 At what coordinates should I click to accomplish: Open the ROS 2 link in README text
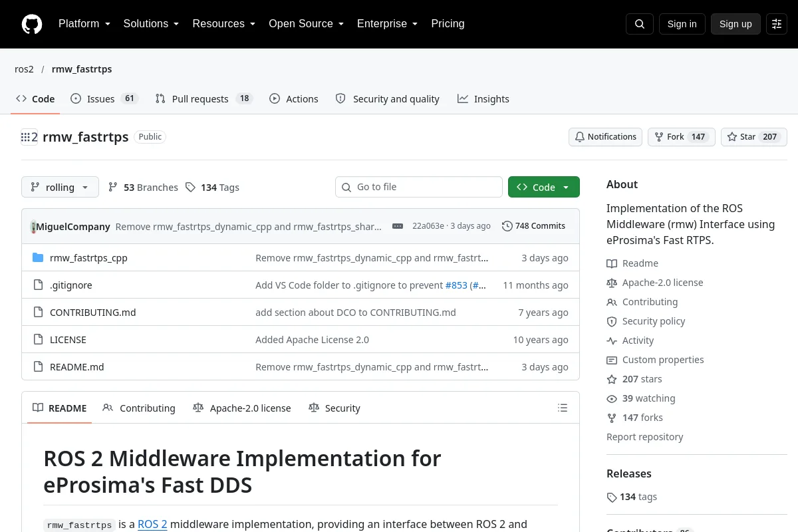tap(152, 525)
